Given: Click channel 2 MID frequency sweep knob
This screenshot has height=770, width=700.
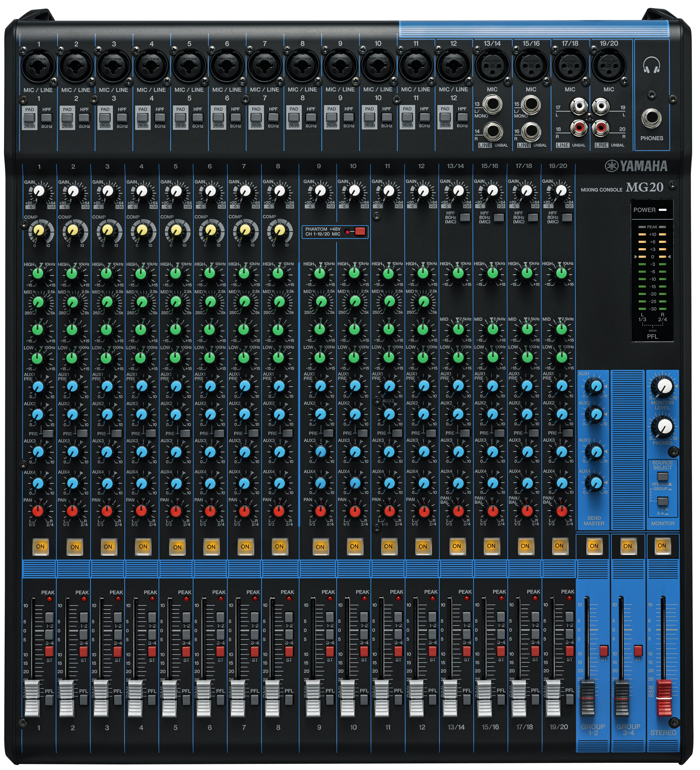Looking at the screenshot, I should 72,302.
